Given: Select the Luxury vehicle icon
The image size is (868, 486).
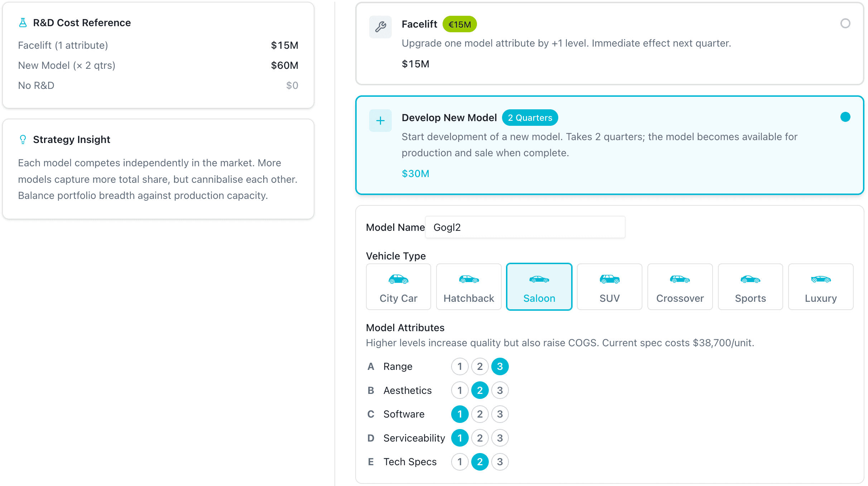Looking at the screenshot, I should (x=821, y=280).
